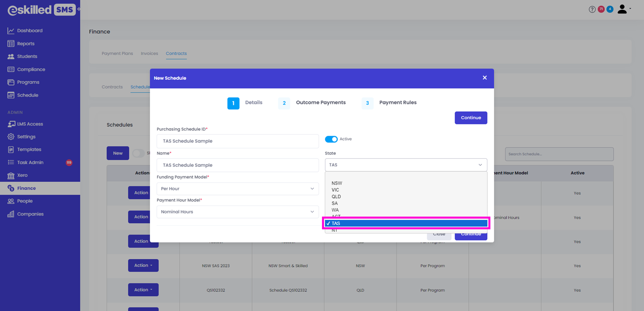Click the NSW Smart & Skilled cell
The width and height of the screenshot is (644, 311).
[x=288, y=266]
